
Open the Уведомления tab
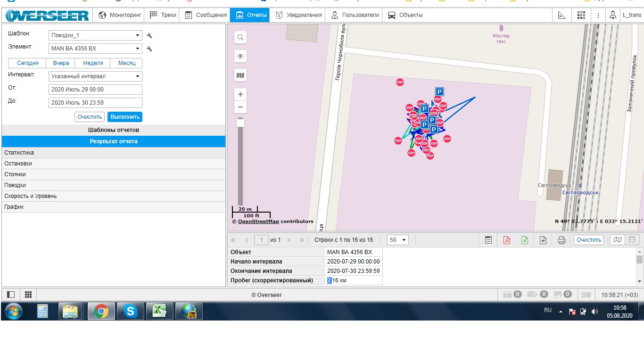[299, 15]
